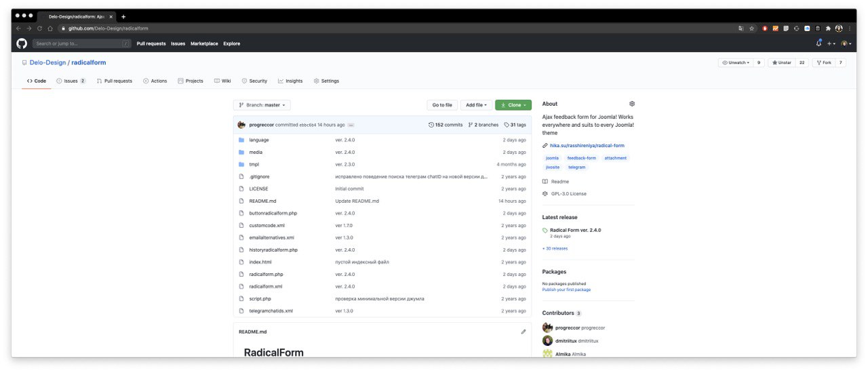The image size is (868, 371).
Task: Click the red Opera-style extension icon
Action: pos(765,28)
